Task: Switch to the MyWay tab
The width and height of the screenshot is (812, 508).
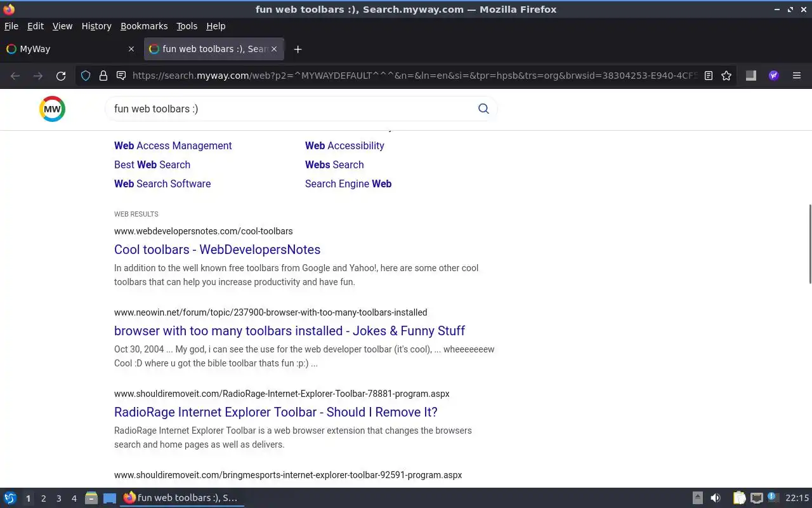Action: (70, 49)
